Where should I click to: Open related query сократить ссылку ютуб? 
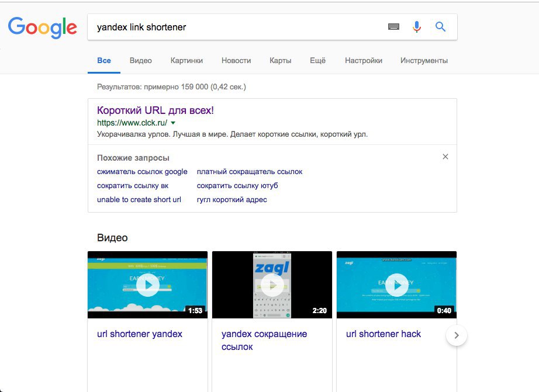tap(237, 186)
